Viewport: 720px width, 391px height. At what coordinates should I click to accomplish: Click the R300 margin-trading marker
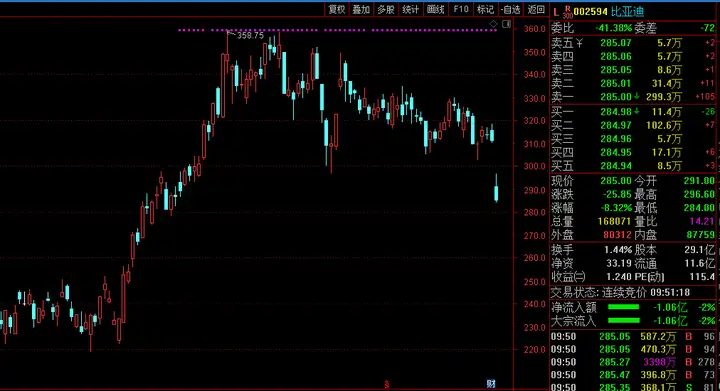coord(568,12)
